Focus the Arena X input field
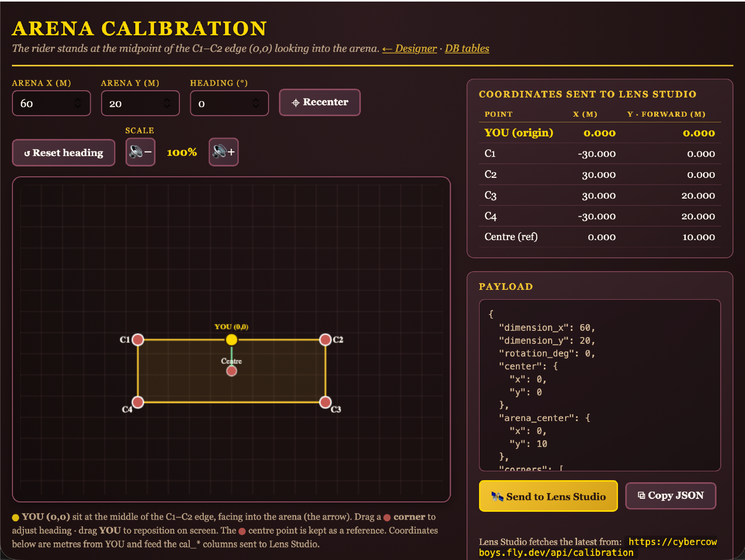The image size is (745, 560). [x=51, y=103]
